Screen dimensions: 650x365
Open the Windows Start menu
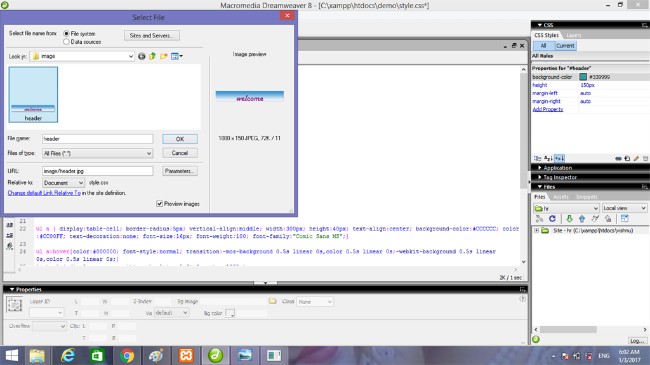(12, 355)
